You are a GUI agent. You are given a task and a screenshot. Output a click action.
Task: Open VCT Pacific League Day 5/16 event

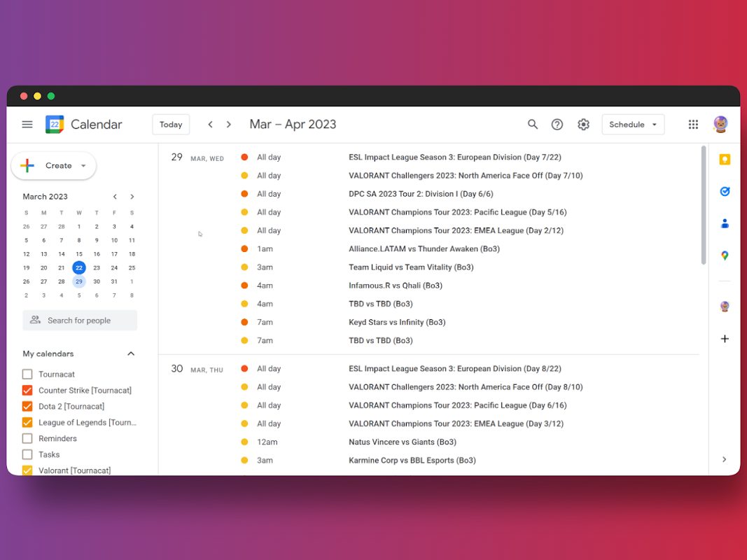(457, 212)
